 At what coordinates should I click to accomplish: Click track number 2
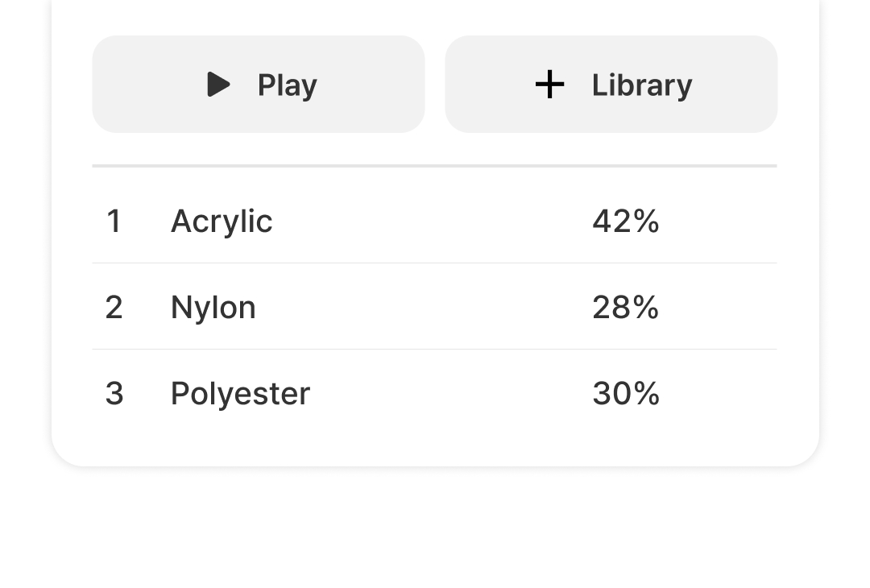[114, 307]
